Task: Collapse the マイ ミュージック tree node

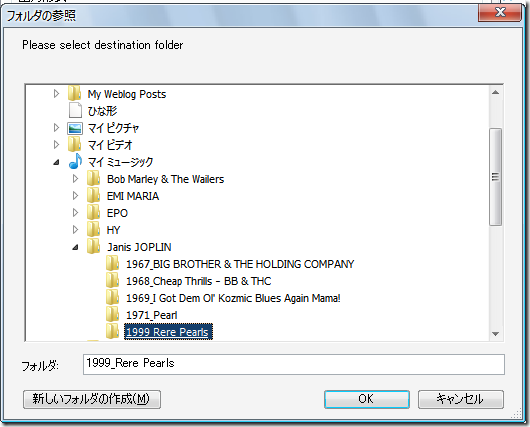Action: click(x=56, y=163)
